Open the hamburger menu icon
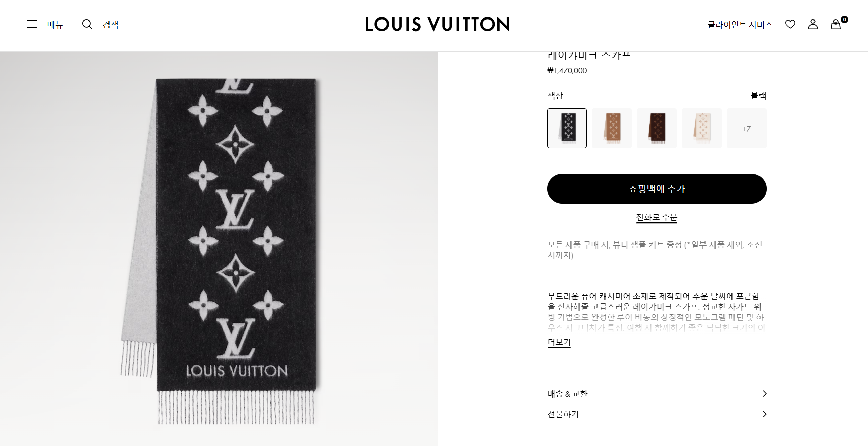Image resolution: width=868 pixels, height=446 pixels. [x=32, y=24]
